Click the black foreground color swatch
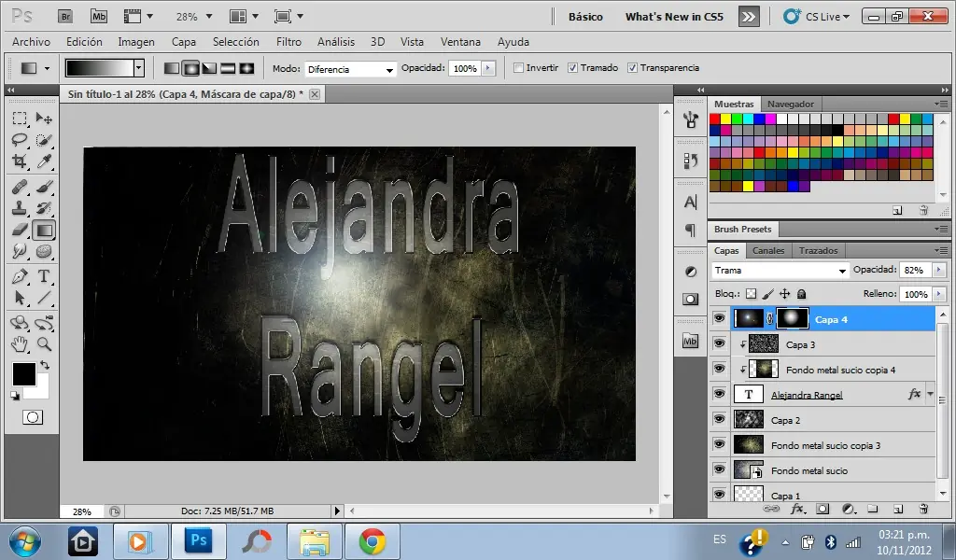The image size is (956, 560). coord(23,373)
